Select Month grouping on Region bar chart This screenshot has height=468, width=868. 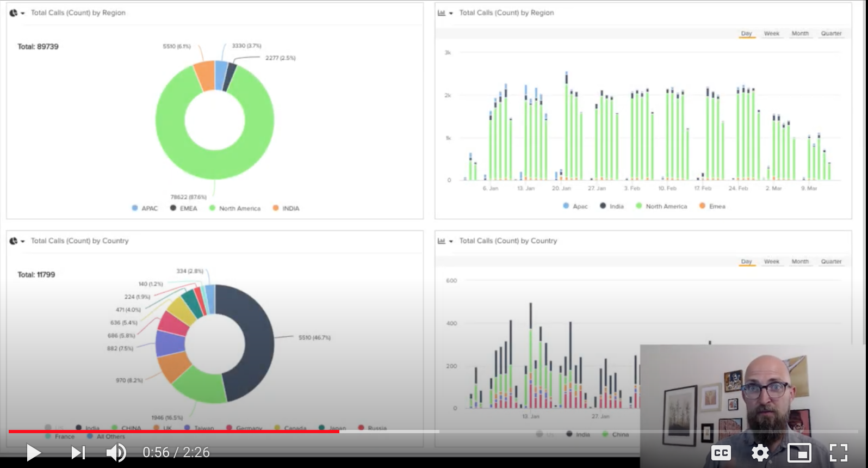tap(800, 34)
